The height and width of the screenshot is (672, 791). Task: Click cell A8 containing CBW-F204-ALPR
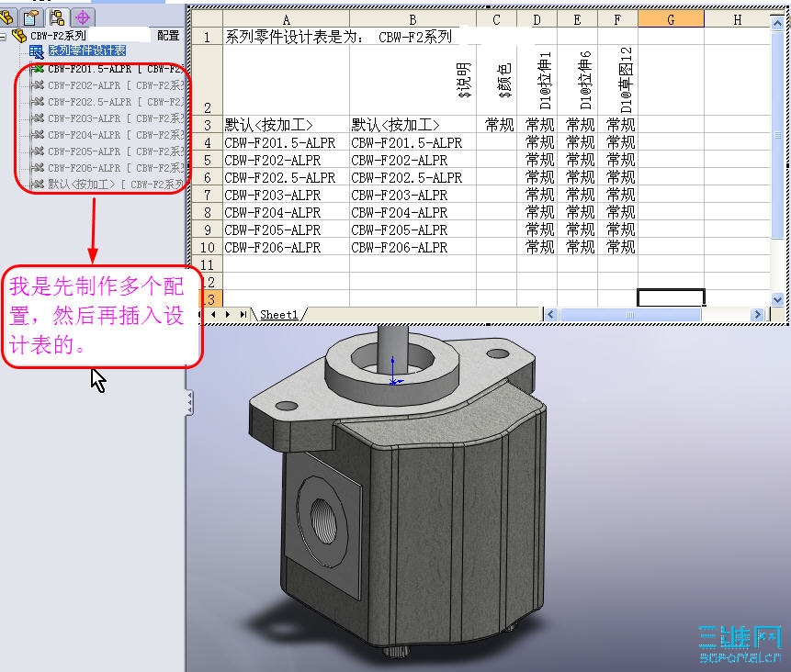click(x=286, y=212)
